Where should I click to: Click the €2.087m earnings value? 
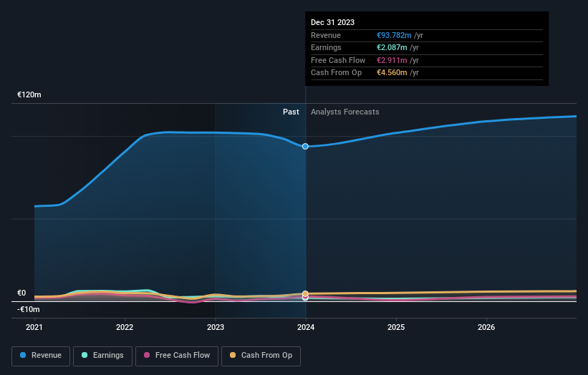(x=392, y=47)
